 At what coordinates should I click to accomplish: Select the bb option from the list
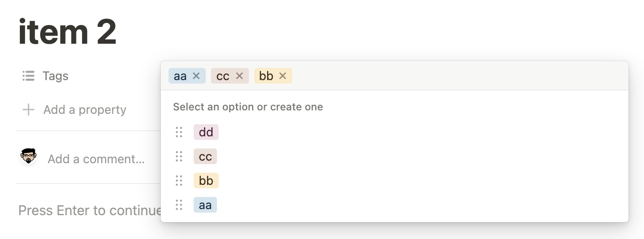point(206,181)
